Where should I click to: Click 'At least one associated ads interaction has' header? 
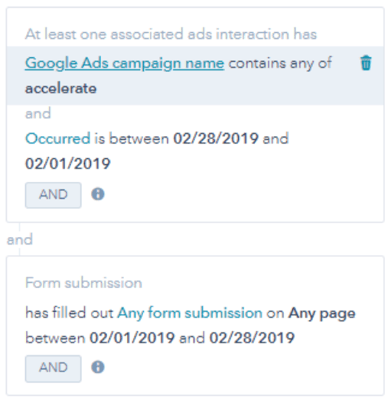(171, 34)
